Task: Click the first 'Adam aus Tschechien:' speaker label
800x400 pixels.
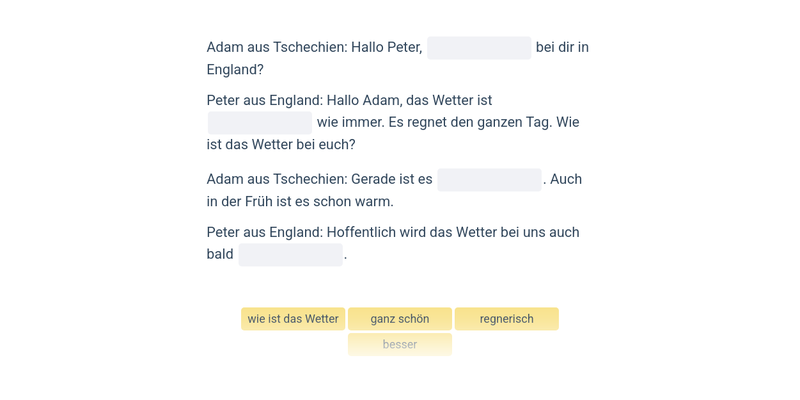Action: coord(277,47)
